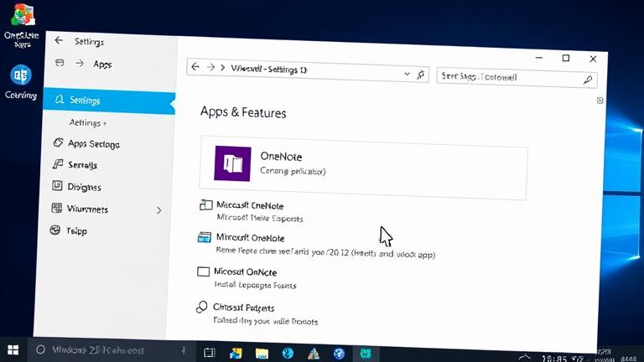Select the Micosuft OnNote third entry text
The image size is (644, 362).
tap(245, 271)
